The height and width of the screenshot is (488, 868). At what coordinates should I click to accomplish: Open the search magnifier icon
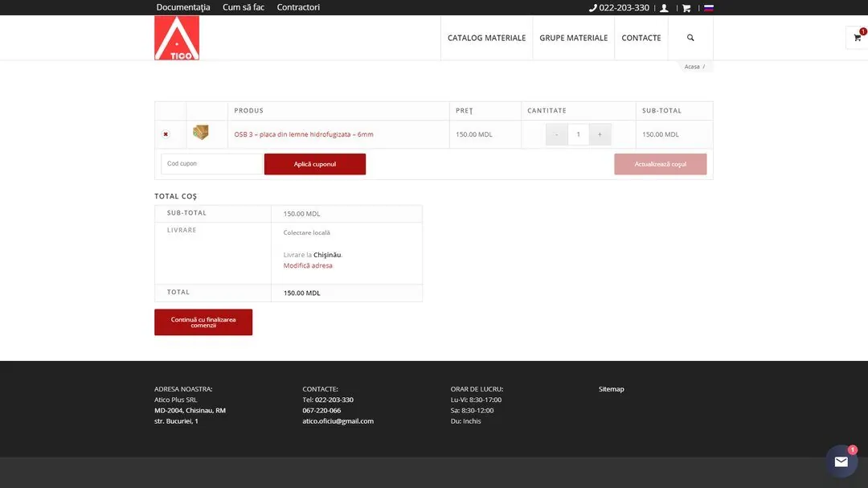pos(690,38)
